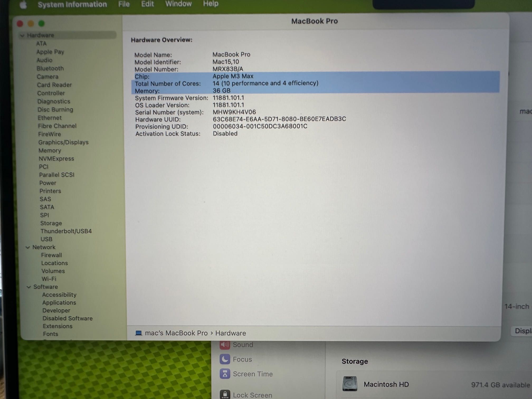Open the Apple menu icon
532x399 pixels.
coord(23,4)
